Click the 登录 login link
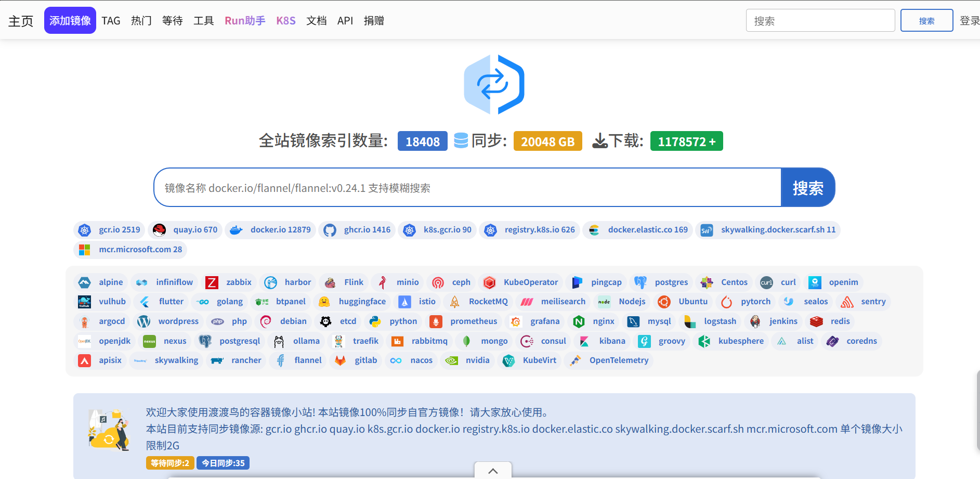 (970, 21)
